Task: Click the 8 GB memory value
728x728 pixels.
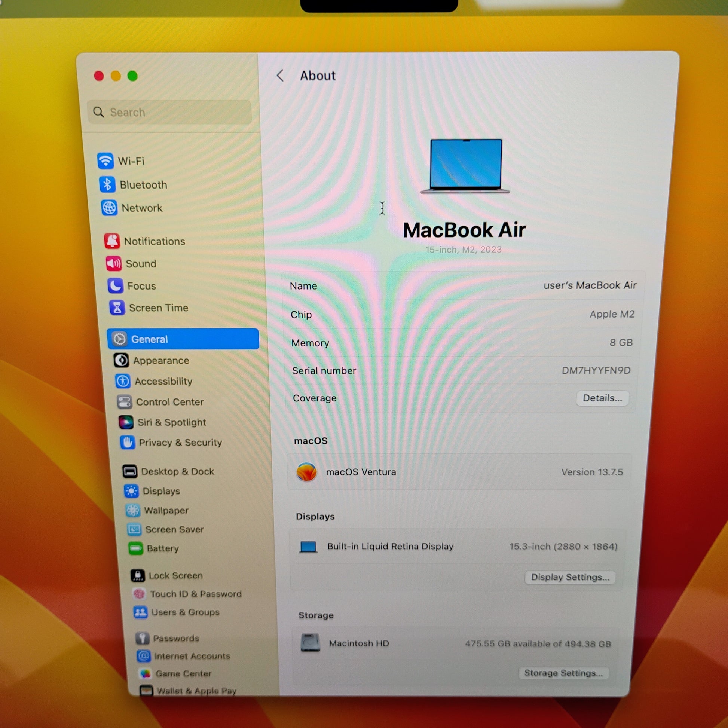Action: (x=621, y=342)
